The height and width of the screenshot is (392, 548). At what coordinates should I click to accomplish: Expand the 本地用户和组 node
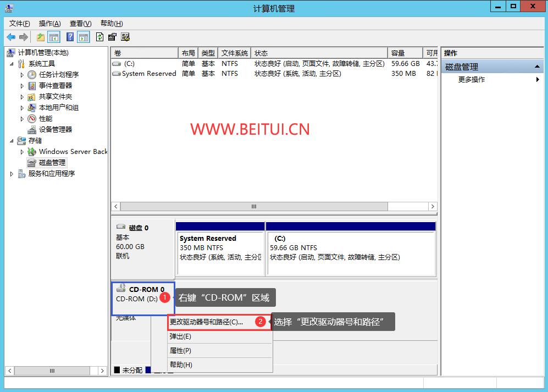pos(23,108)
